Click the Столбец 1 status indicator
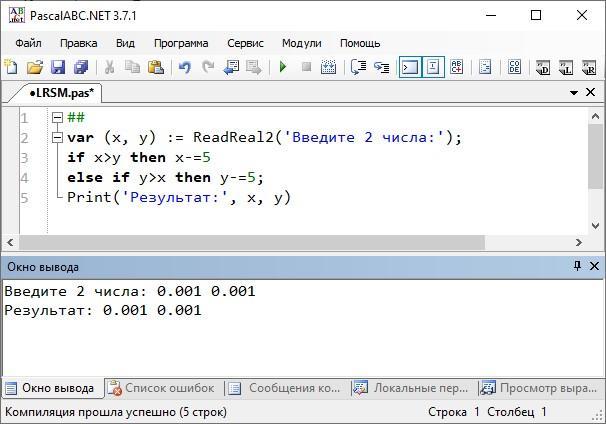The width and height of the screenshot is (606, 424). point(517,412)
